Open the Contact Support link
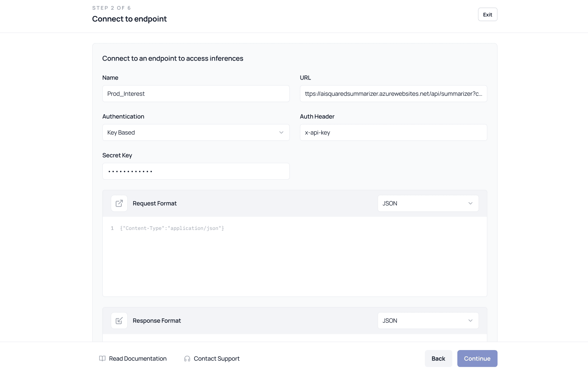Screen dimensions: 588x373 [x=216, y=359]
